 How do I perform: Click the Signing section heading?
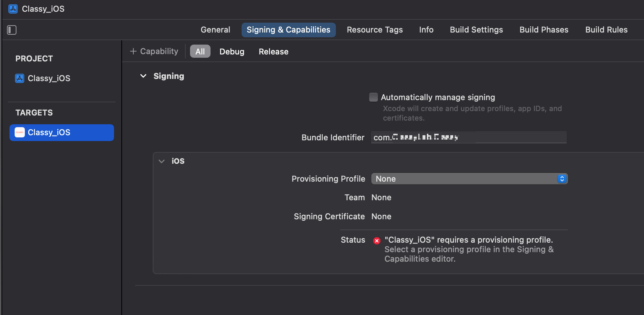coord(169,76)
